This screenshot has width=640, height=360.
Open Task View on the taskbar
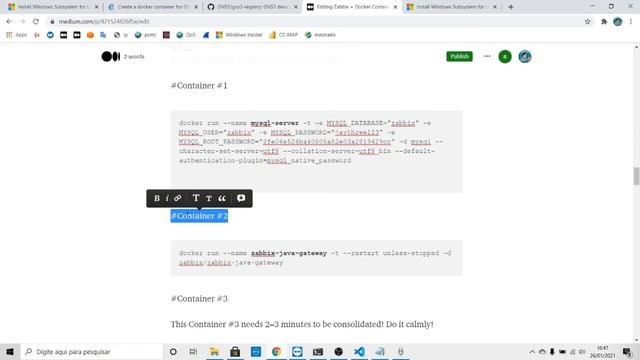[193, 351]
